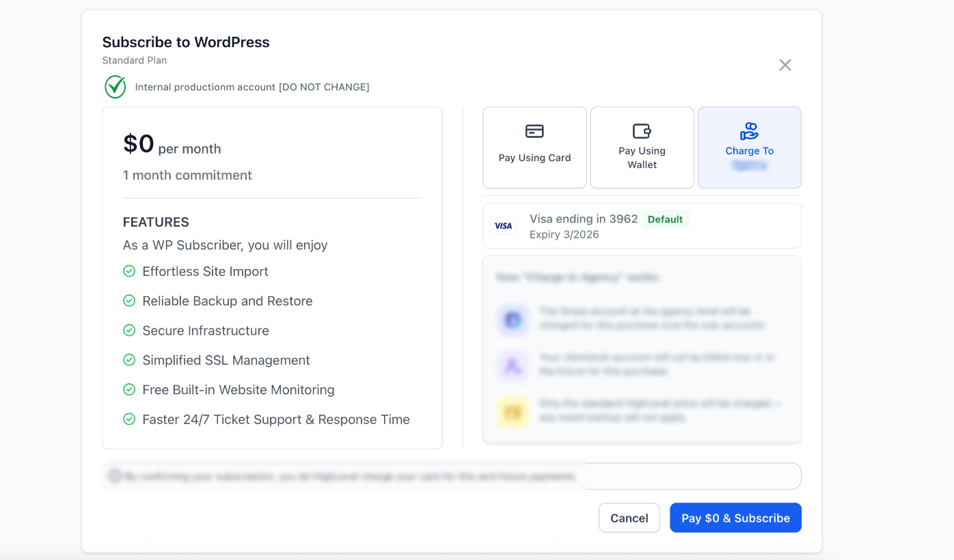Click 'As a WP Subscriber, you will enjoy'
This screenshot has width=954, height=560.
(226, 245)
